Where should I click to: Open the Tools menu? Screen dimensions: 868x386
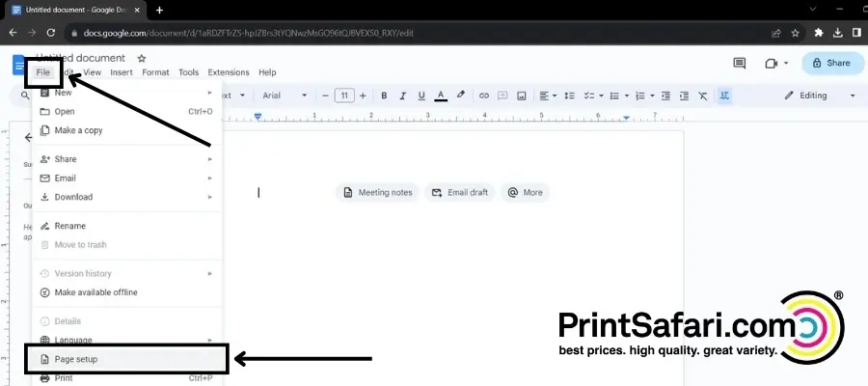pyautogui.click(x=188, y=72)
